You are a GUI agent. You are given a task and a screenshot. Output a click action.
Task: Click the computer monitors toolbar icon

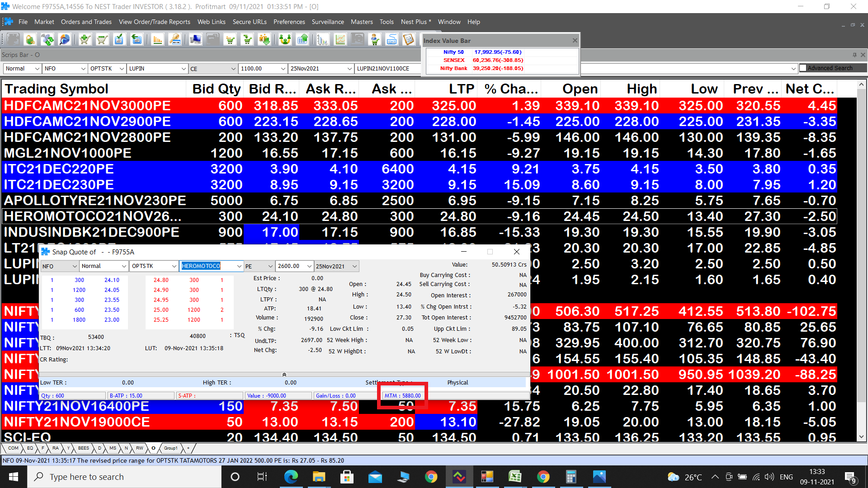196,40
